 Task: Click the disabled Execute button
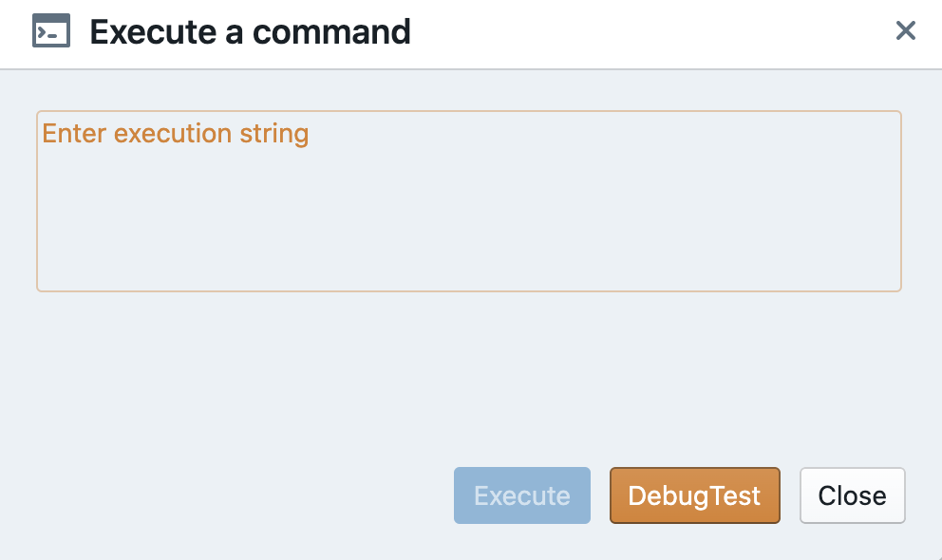(x=521, y=495)
